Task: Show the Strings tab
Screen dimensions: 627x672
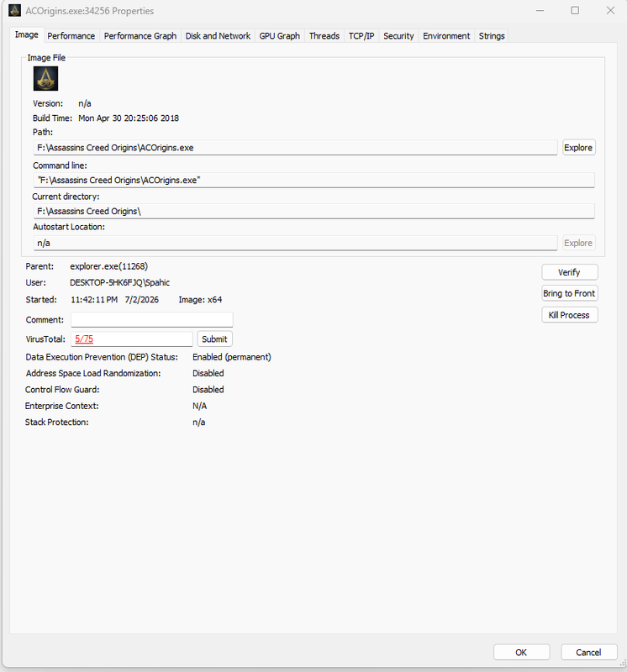Action: pos(492,36)
